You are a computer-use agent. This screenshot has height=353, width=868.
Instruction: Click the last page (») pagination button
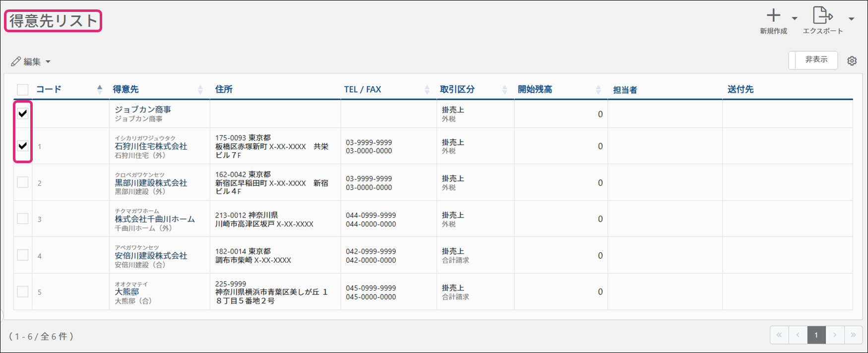coord(853,335)
